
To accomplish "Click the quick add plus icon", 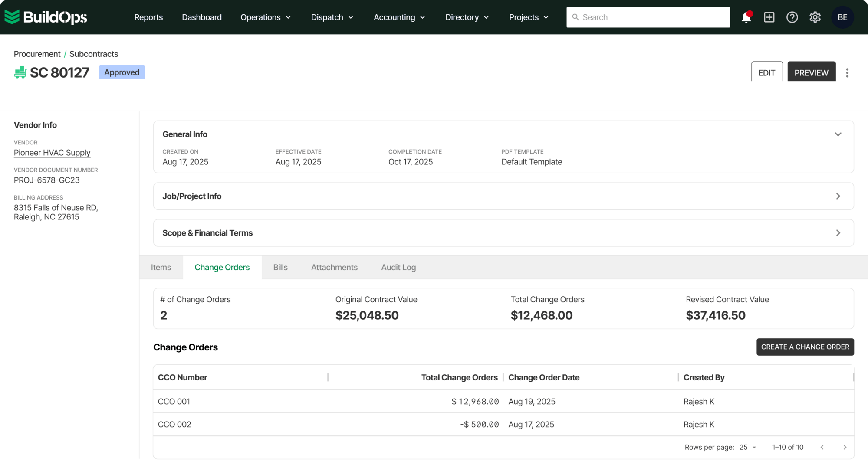I will tap(769, 17).
